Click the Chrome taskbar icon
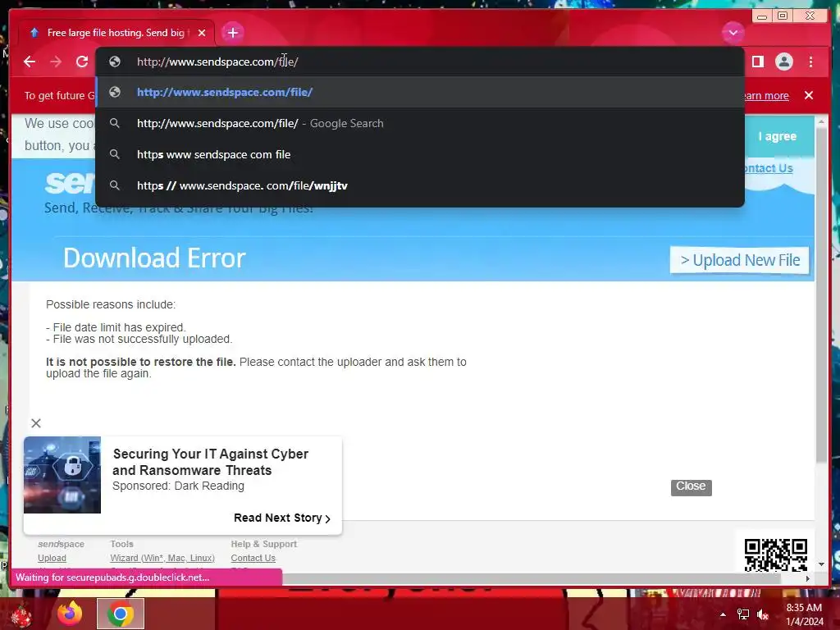 tap(121, 614)
